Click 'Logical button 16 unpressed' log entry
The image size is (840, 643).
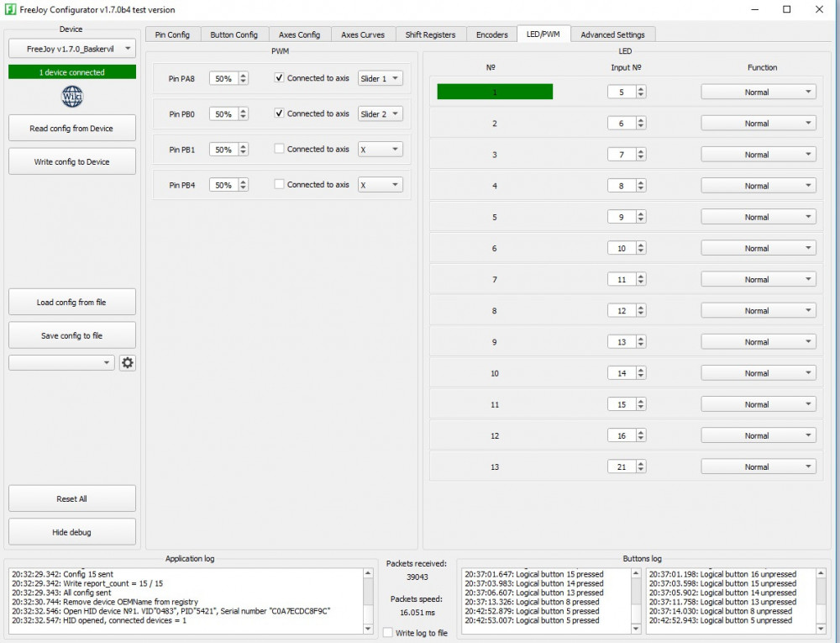pos(722,574)
